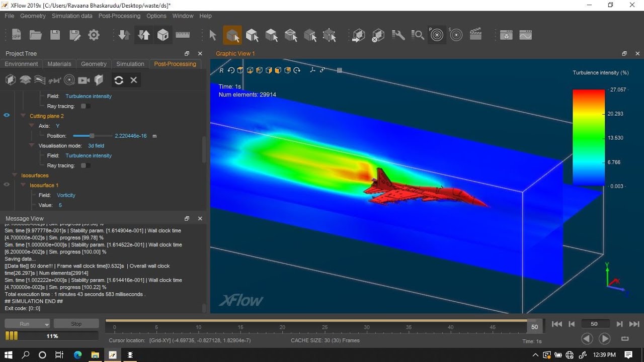The width and height of the screenshot is (644, 362).
Task: Open the File menu
Action: (x=9, y=16)
